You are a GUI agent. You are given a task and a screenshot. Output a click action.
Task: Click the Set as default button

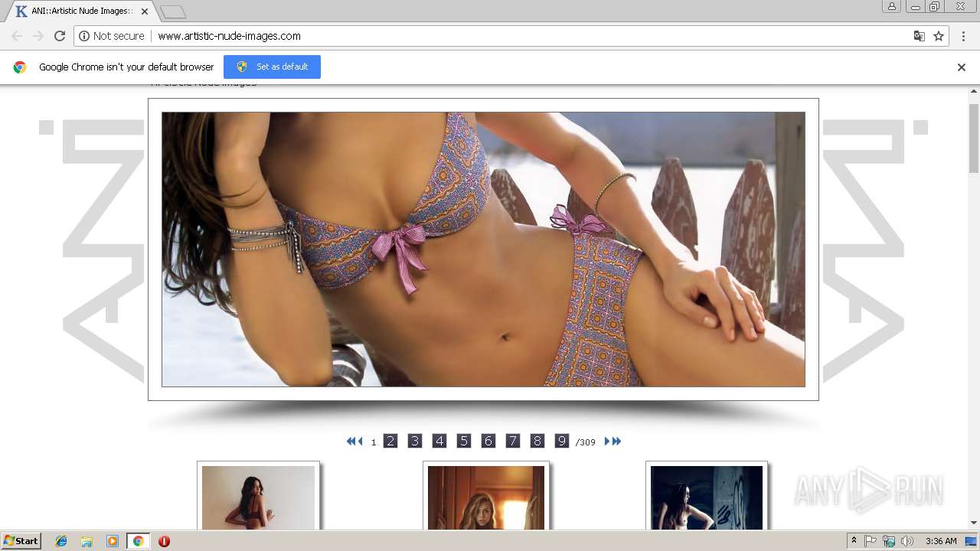tap(272, 67)
